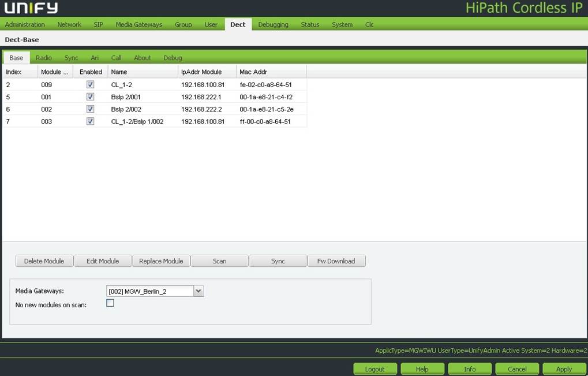This screenshot has height=376, width=588.
Task: Select the row named CL_1-2
Action: coord(155,85)
